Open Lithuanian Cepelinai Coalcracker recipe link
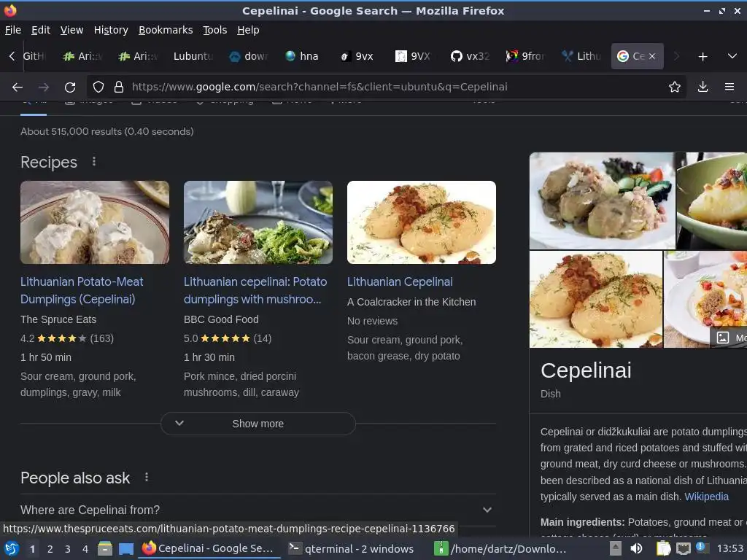This screenshot has height=560, width=747. click(x=400, y=282)
